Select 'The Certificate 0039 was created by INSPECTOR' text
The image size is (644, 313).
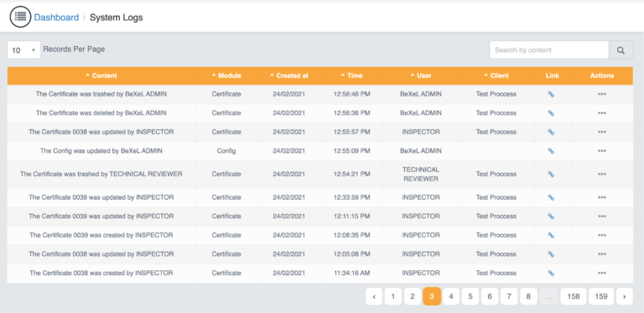pyautogui.click(x=101, y=235)
